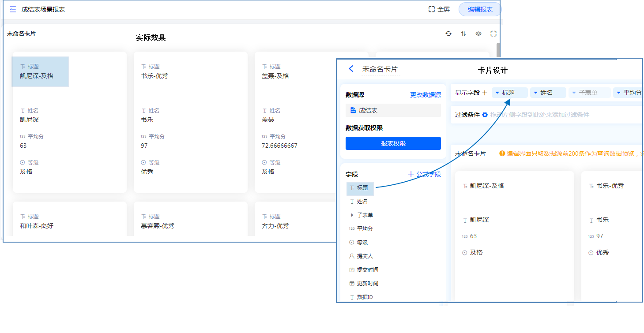This screenshot has height=333, width=644.
Task: Click the 未命名卡片 title input field
Action: point(380,69)
